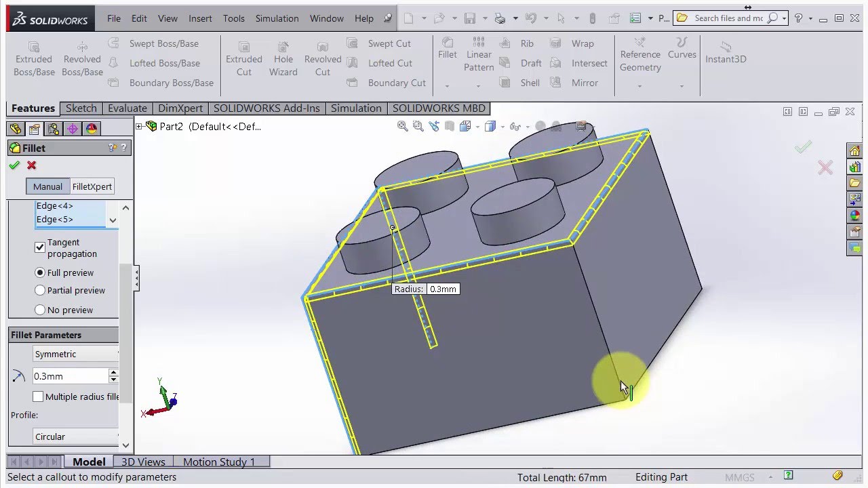
Task: Click the Shell feature button
Action: [x=520, y=83]
